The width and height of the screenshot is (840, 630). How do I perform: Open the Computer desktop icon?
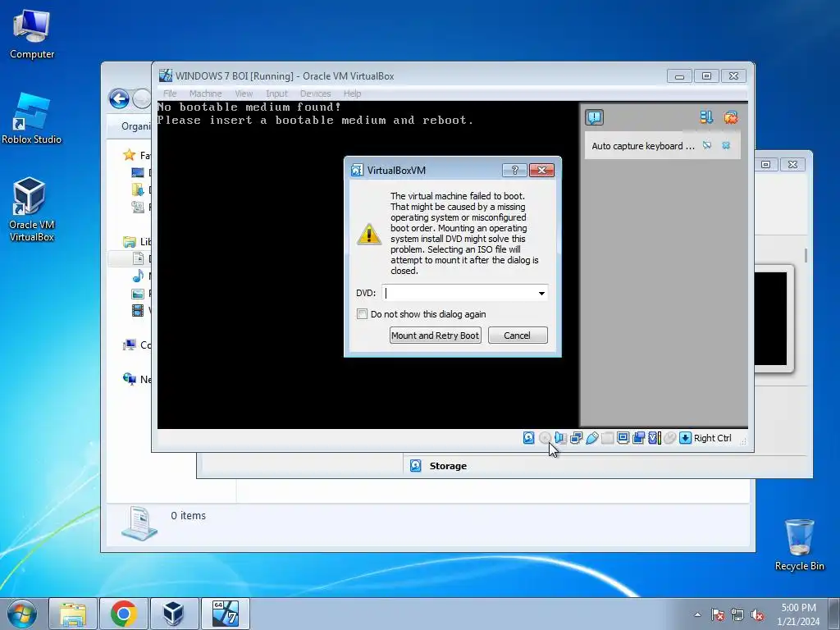[x=32, y=34]
